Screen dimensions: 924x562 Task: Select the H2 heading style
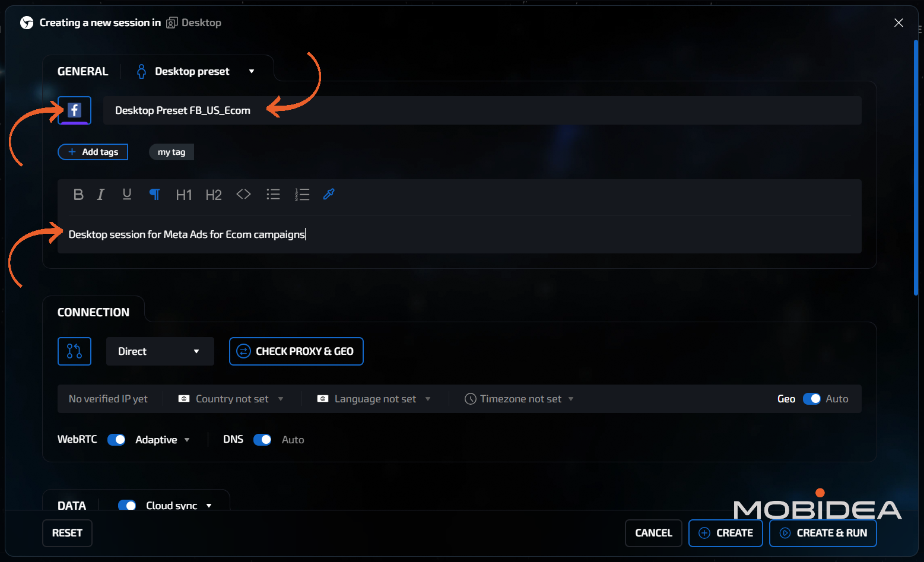coord(214,195)
